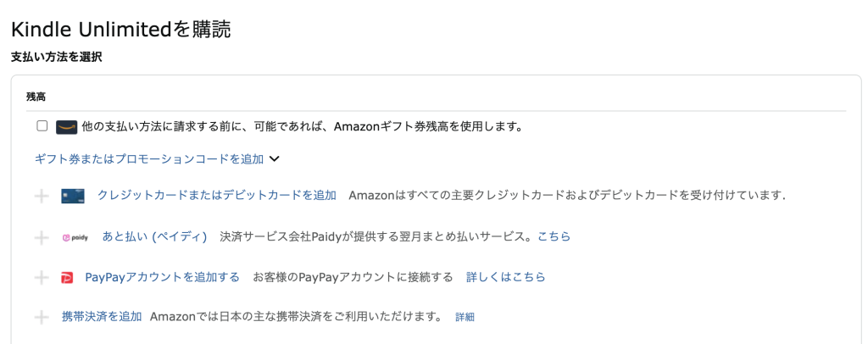
Task: Choose あと払い (ペイディ) payment option
Action: point(155,236)
